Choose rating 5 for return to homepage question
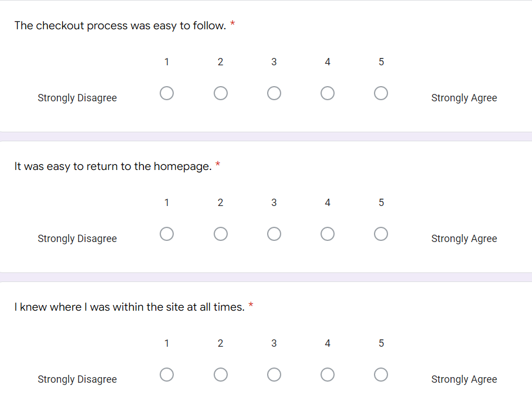The image size is (532, 412). [381, 234]
